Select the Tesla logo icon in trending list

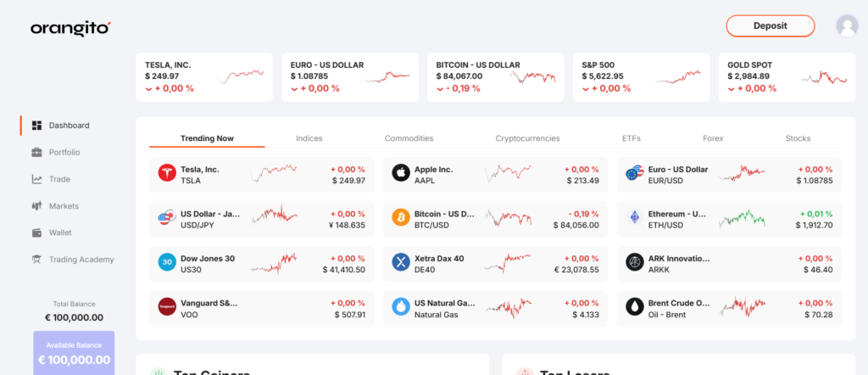tap(167, 173)
